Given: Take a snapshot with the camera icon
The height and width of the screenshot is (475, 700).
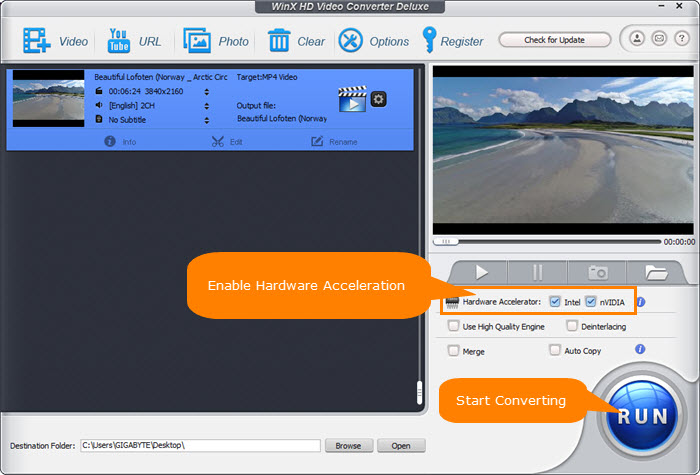Looking at the screenshot, I should coord(597,272).
